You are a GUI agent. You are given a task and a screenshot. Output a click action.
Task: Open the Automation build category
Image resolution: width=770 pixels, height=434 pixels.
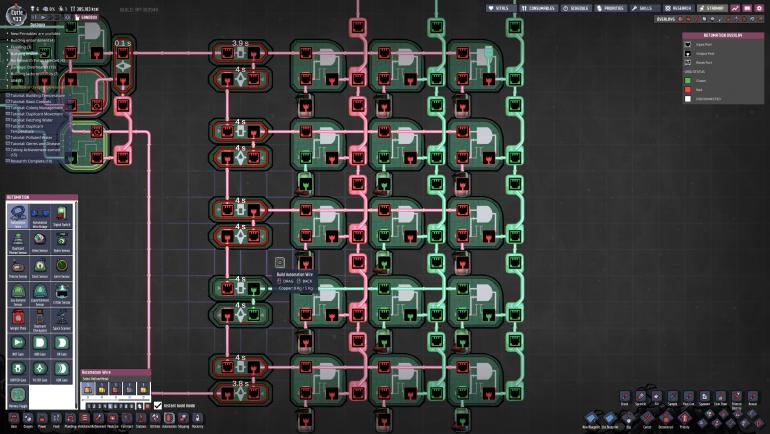pos(169,419)
